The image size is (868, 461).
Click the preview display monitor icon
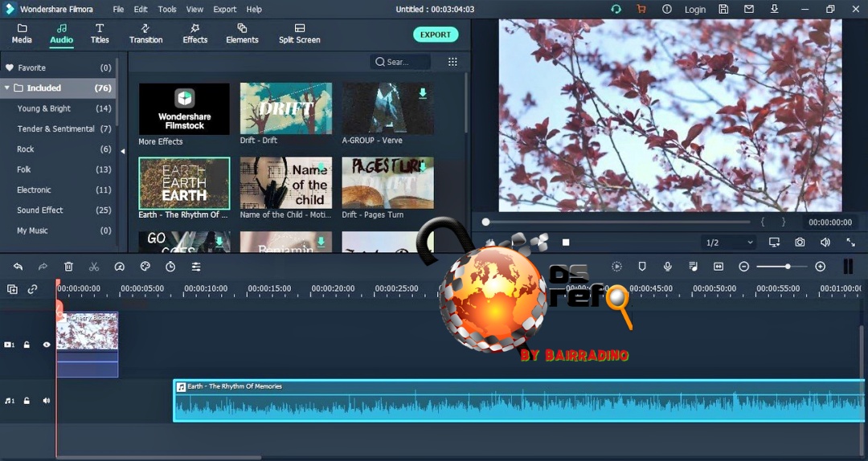[x=775, y=243]
